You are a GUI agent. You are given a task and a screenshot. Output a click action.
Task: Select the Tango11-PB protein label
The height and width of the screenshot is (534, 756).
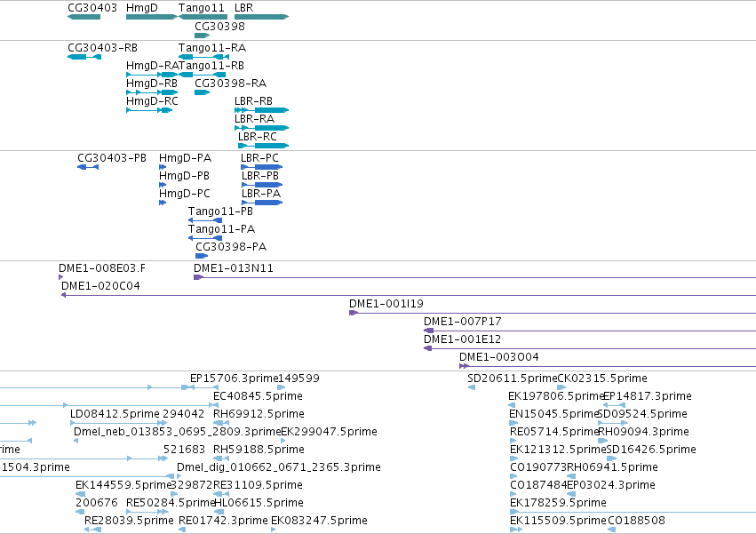click(220, 211)
